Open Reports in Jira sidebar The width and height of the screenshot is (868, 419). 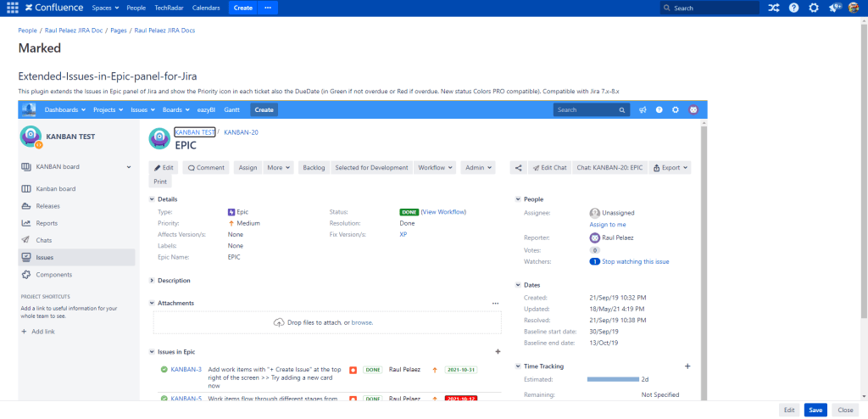[47, 223]
